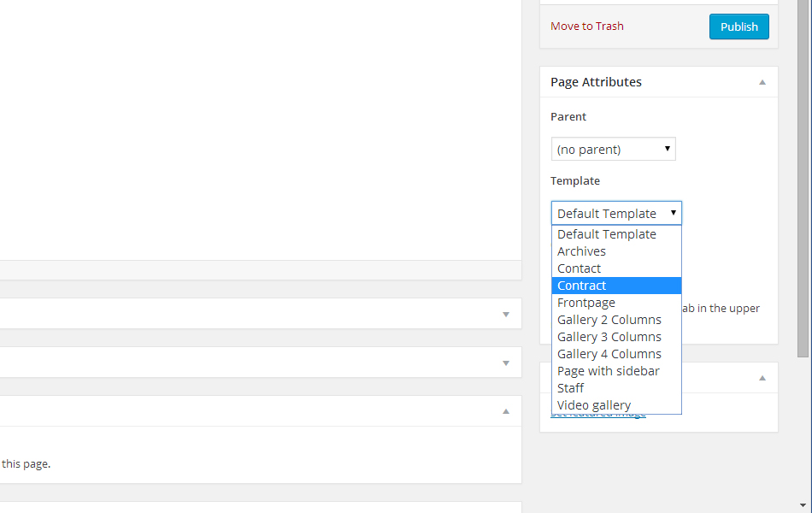
Task: Toggle the panel arrow below Page Attributes
Action: pyautogui.click(x=762, y=378)
